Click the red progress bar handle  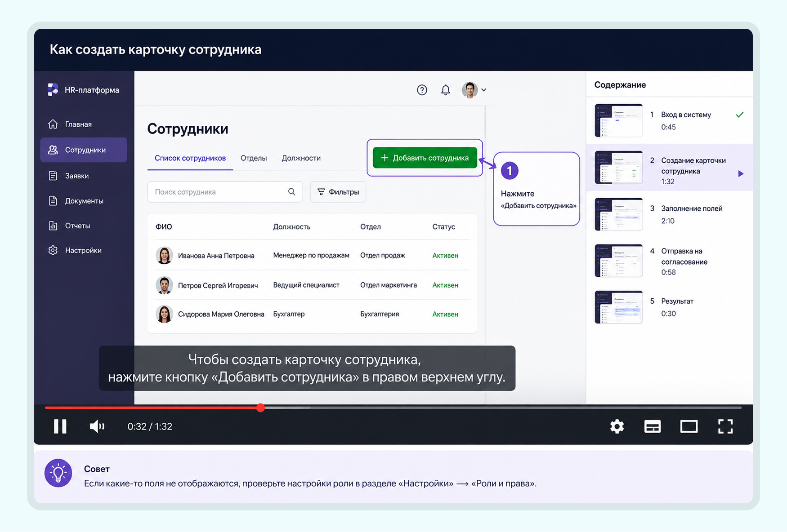(260, 408)
